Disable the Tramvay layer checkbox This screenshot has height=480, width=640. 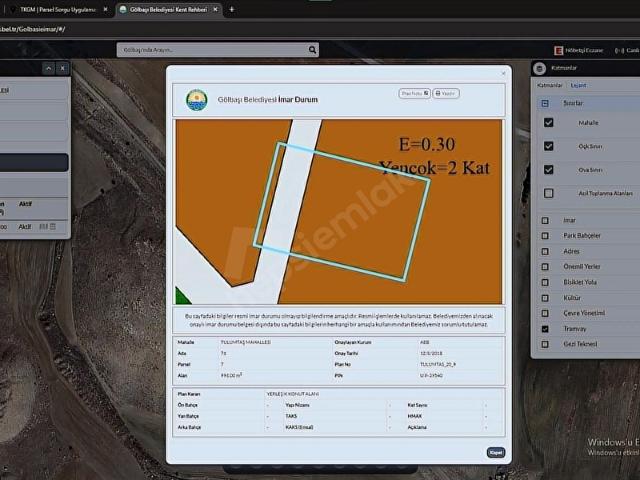(545, 328)
